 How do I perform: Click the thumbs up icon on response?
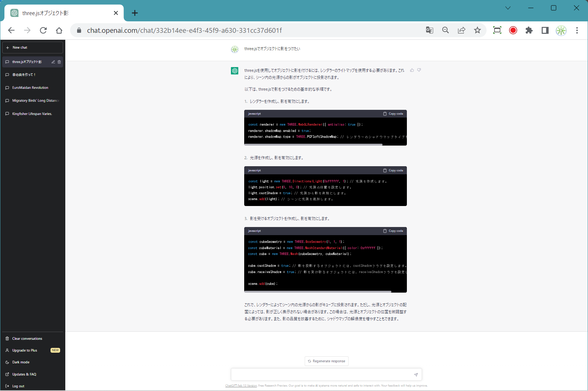pyautogui.click(x=412, y=70)
